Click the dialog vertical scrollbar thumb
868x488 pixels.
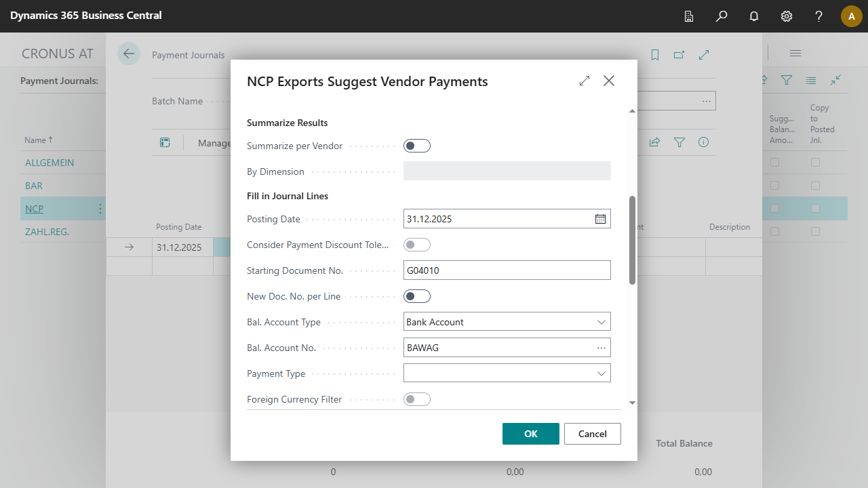click(633, 240)
